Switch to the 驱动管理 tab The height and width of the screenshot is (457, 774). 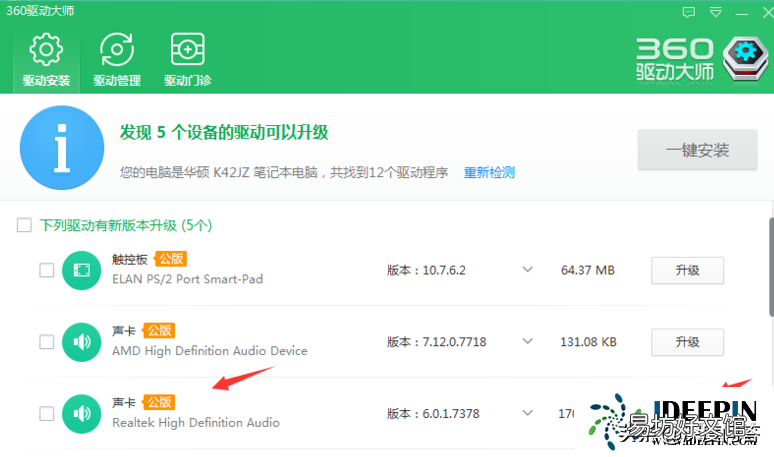pyautogui.click(x=117, y=60)
